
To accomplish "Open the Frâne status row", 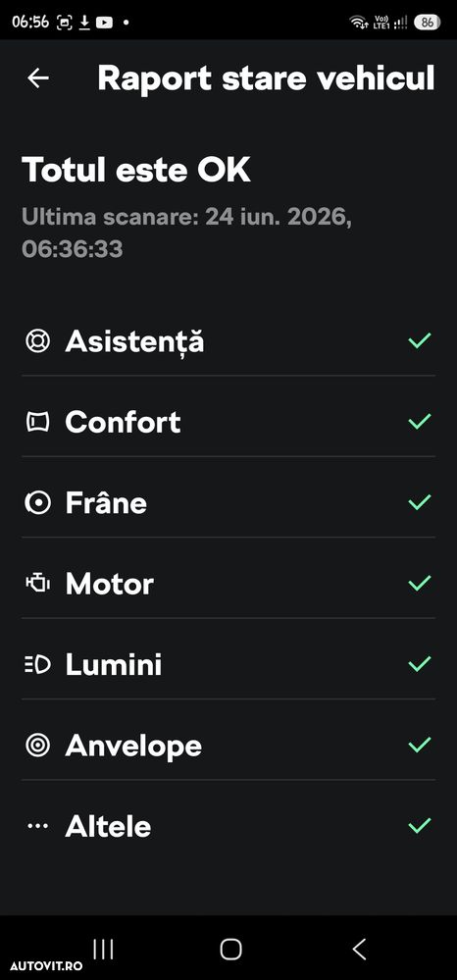I will tap(228, 503).
